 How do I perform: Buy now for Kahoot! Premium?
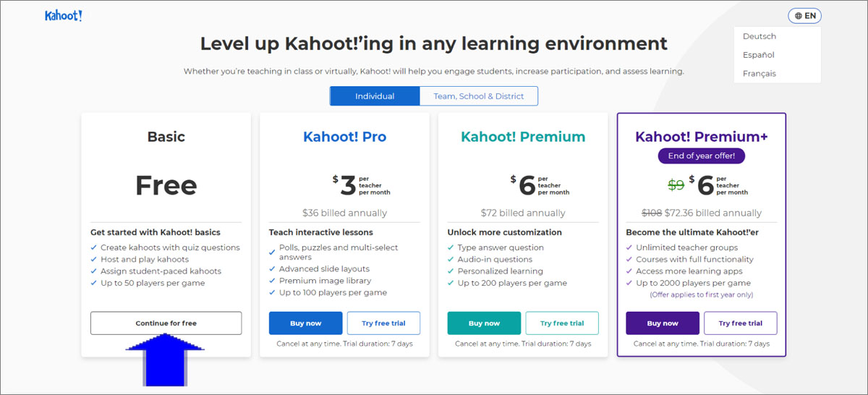click(484, 323)
